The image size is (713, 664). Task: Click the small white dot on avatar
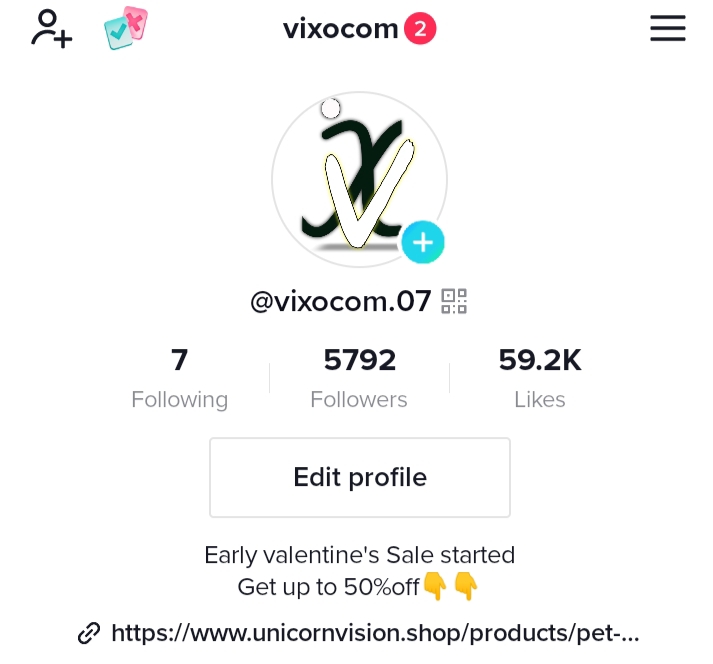tap(331, 109)
